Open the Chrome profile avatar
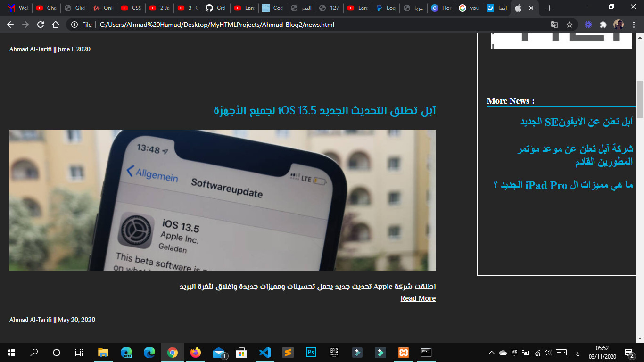The width and height of the screenshot is (644, 362). coord(619,25)
